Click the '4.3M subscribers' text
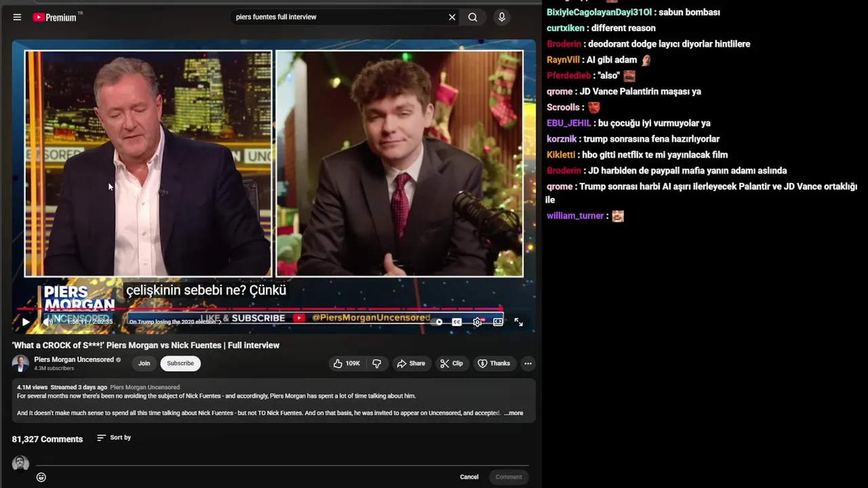 click(x=54, y=368)
